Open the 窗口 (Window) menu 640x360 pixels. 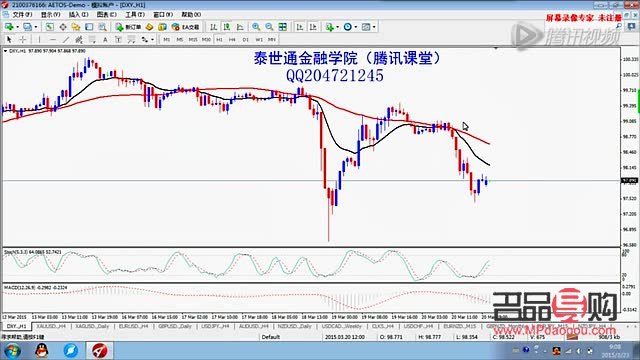click(163, 15)
